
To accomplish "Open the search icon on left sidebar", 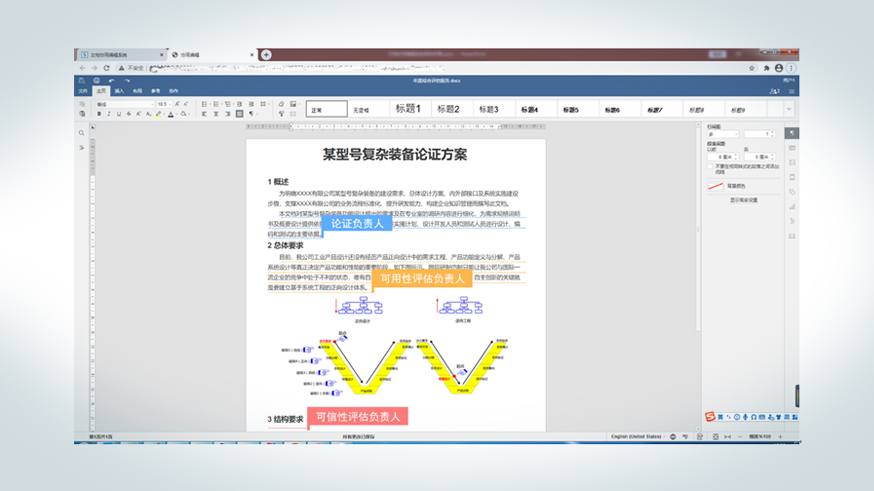I will 81,132.
